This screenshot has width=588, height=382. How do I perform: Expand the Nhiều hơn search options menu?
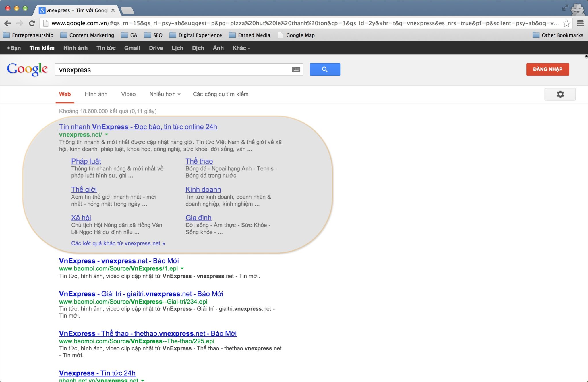pos(164,94)
